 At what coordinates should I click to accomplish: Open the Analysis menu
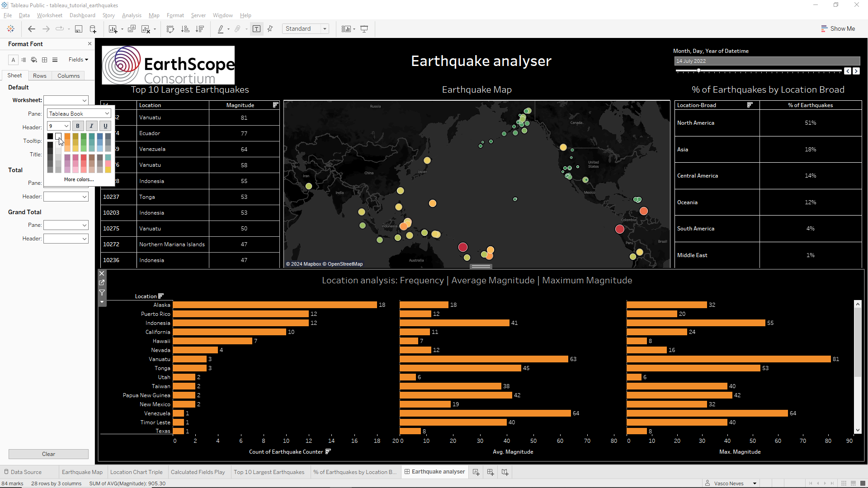(x=132, y=15)
